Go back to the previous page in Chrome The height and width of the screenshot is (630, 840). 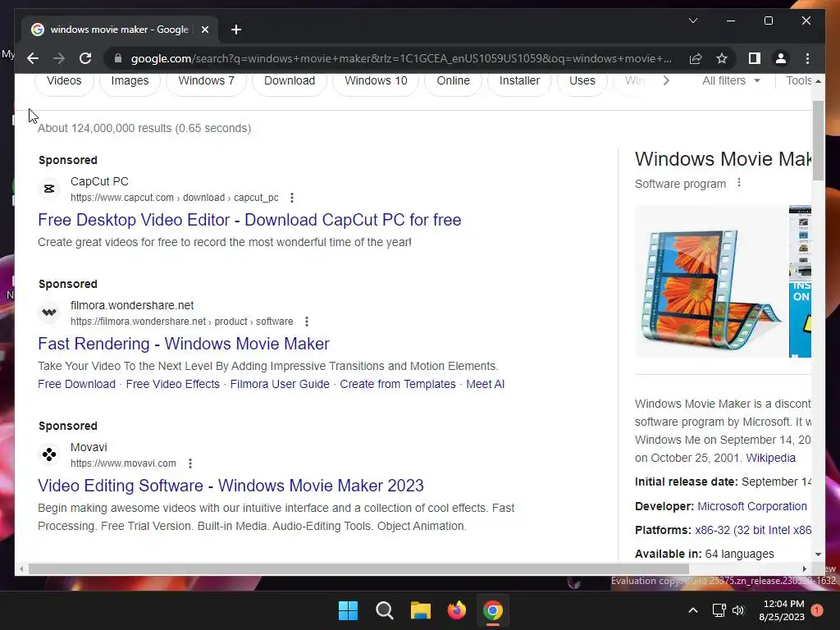pos(33,58)
